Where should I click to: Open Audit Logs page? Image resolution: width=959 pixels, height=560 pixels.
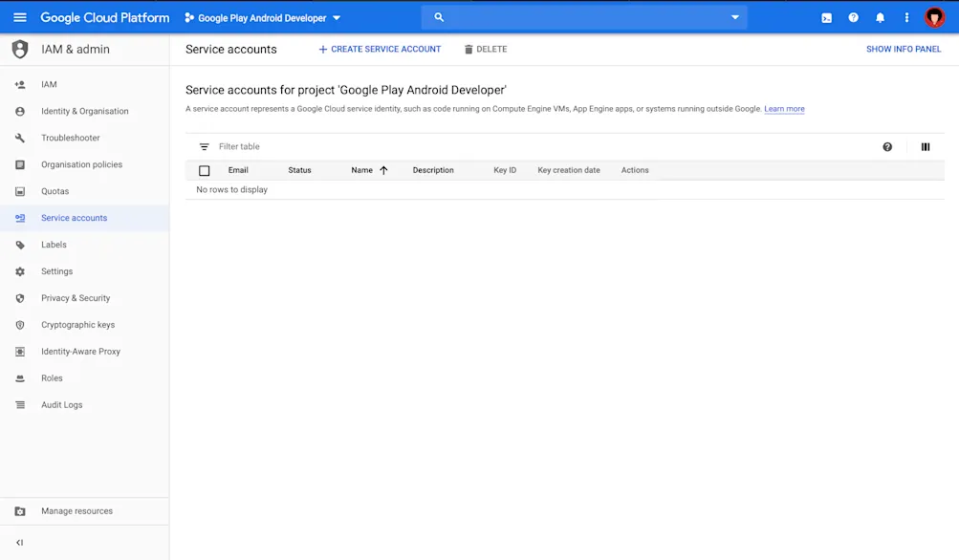point(62,405)
